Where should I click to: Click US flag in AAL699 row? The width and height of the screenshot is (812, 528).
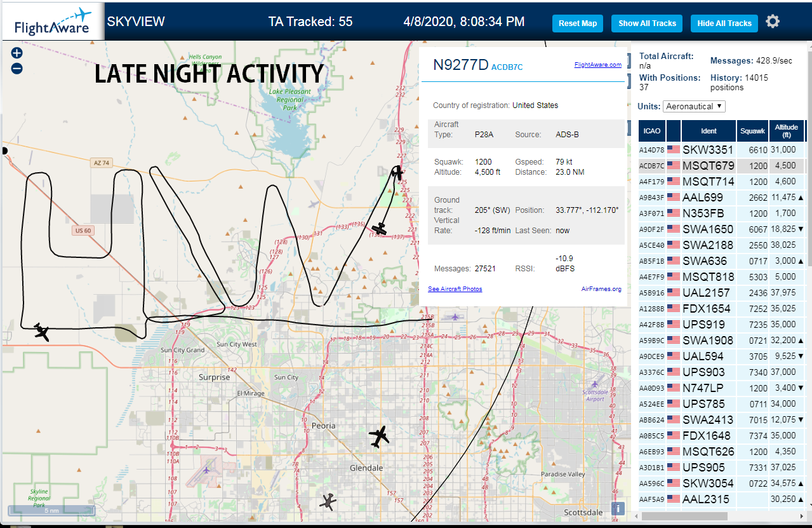674,198
